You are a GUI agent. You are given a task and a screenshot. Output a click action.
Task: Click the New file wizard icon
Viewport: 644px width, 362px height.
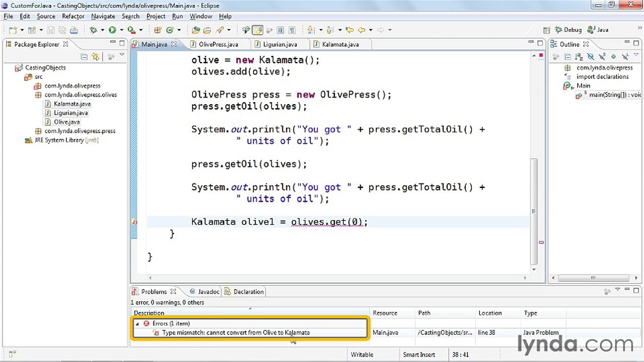[x=13, y=30]
